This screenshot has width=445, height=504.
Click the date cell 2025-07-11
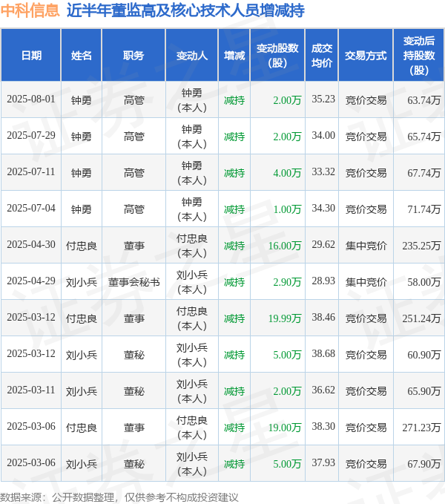31,171
